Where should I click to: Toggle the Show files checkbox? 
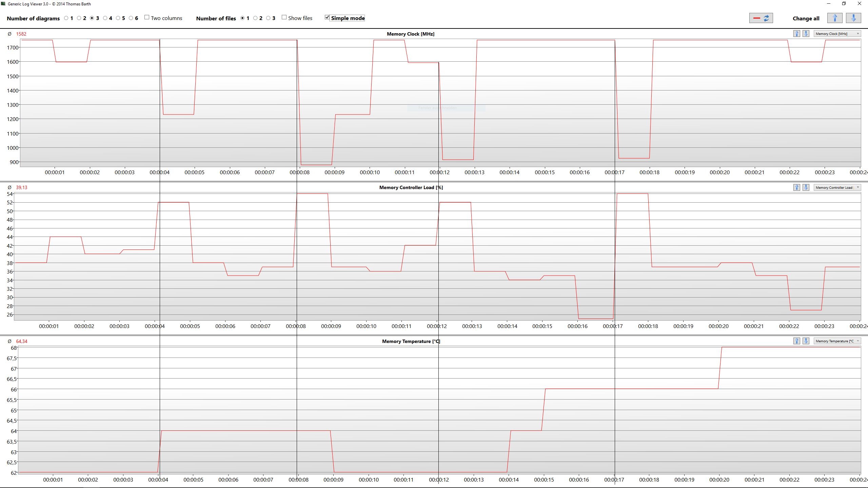point(284,17)
